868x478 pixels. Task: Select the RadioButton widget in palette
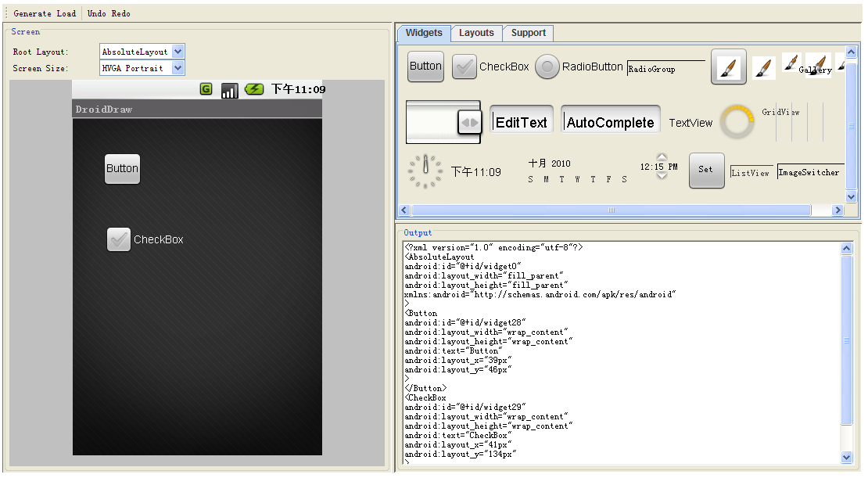coord(547,66)
